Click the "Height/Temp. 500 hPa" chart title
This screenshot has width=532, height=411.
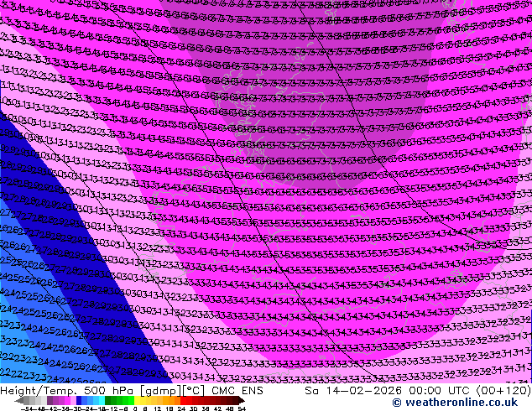point(67,391)
